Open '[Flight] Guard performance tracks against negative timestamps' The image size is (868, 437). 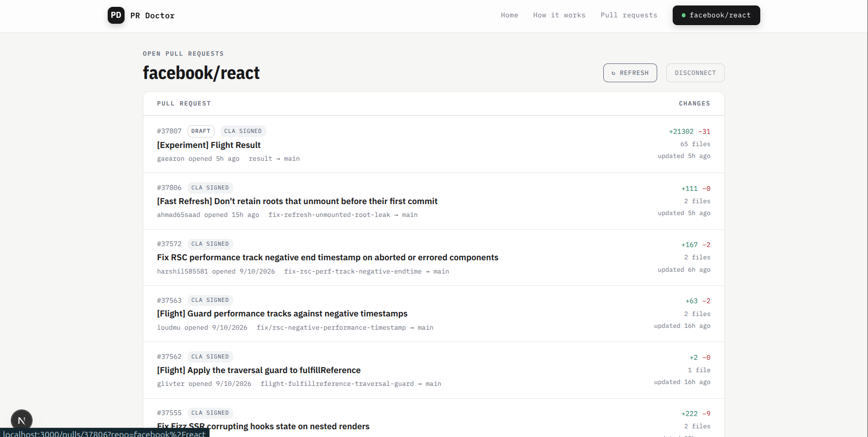pos(282,313)
